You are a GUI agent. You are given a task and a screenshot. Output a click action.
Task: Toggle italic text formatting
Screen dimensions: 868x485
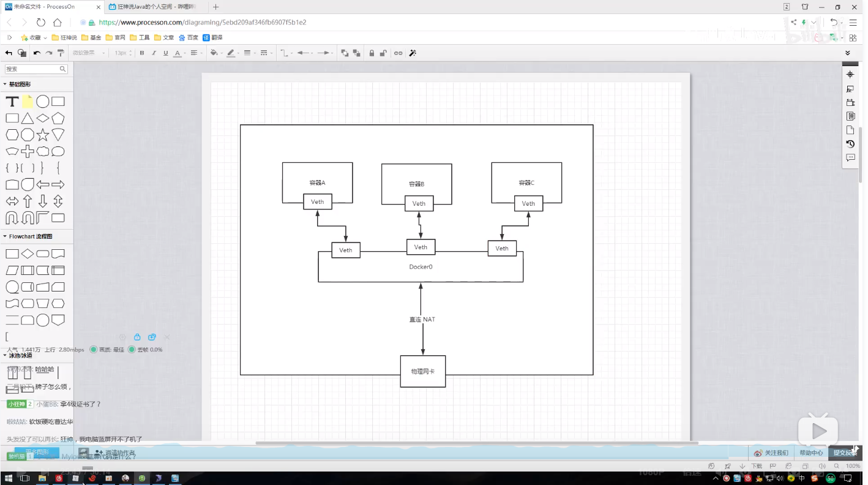[154, 53]
